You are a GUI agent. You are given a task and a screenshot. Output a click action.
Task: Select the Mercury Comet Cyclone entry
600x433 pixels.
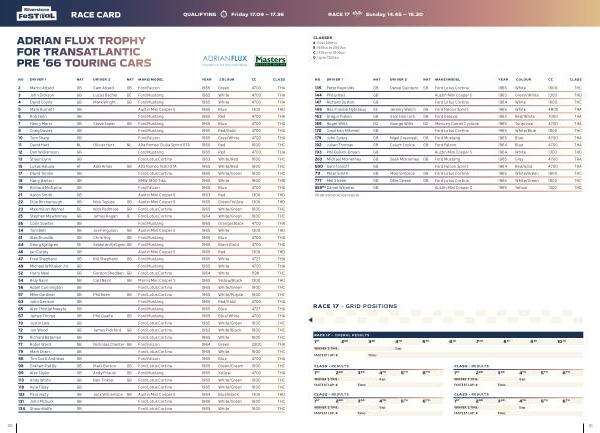point(457,124)
